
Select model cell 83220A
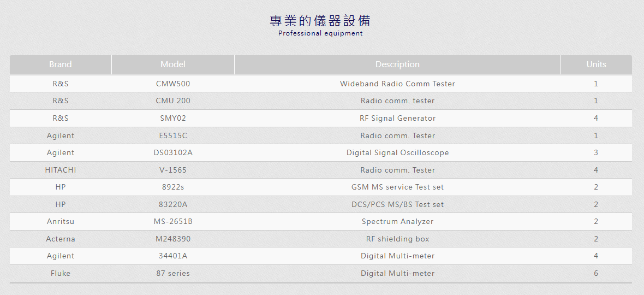click(173, 205)
